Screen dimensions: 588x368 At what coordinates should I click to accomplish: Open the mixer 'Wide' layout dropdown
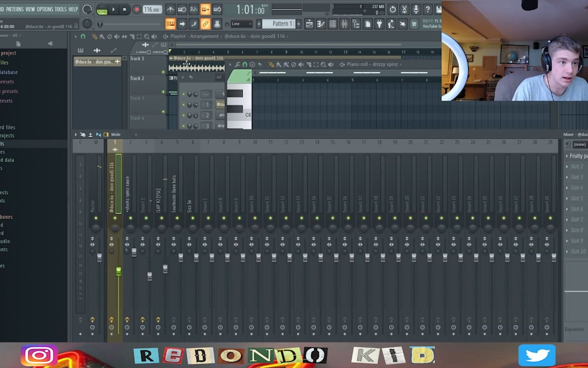(116, 135)
